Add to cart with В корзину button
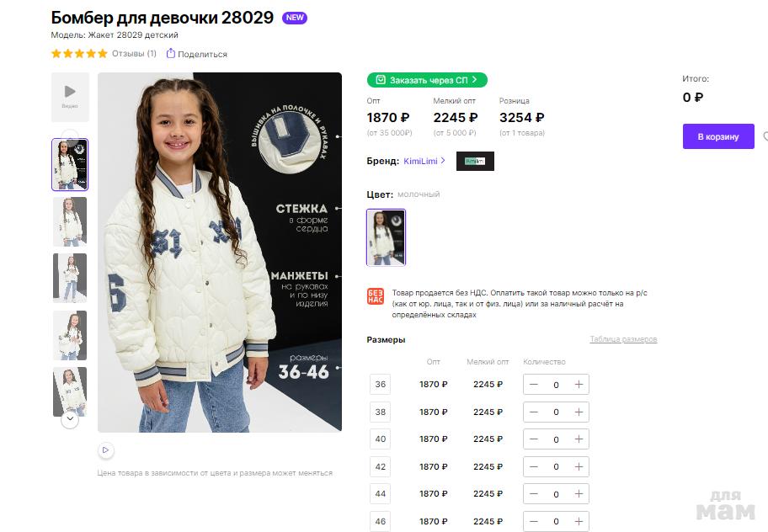Image resolution: width=768 pixels, height=532 pixels. pyautogui.click(x=718, y=136)
